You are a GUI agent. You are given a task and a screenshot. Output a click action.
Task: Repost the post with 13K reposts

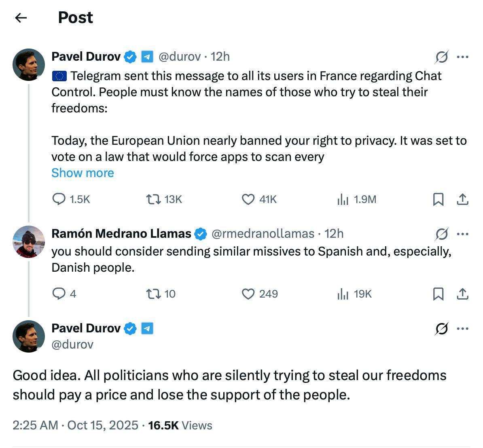(x=153, y=199)
